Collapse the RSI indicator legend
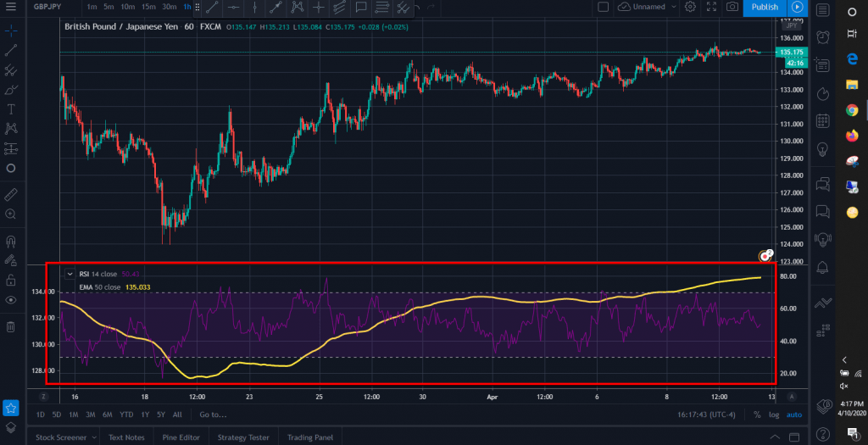 coord(70,274)
